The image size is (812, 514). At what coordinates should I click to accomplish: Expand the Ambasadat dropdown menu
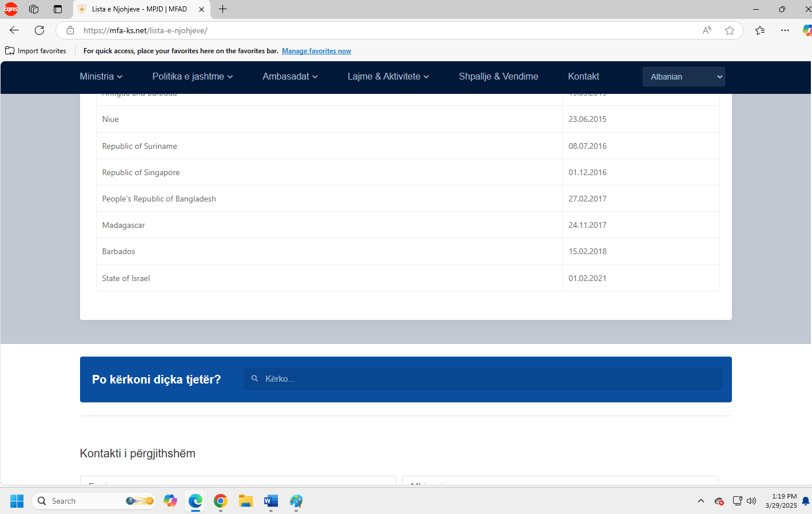pos(290,77)
